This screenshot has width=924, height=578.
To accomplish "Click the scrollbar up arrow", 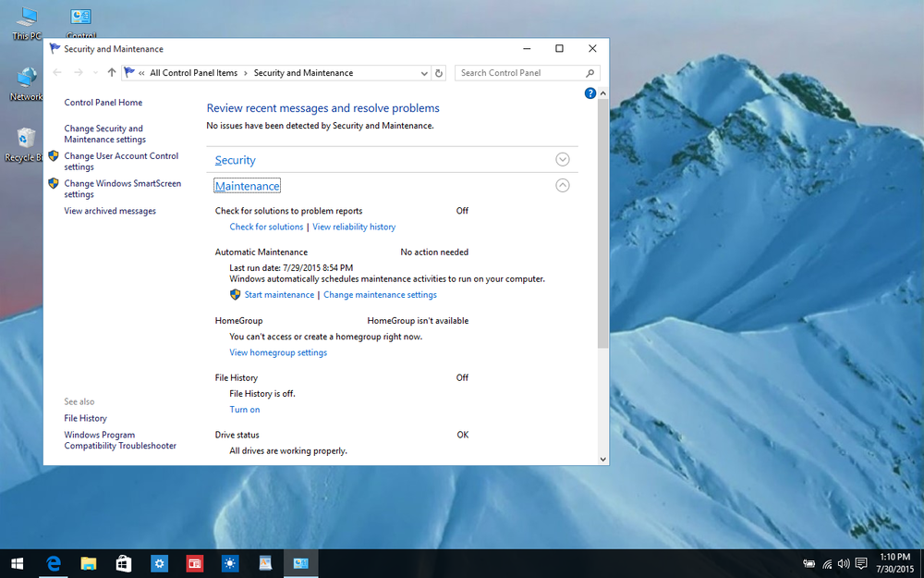I will pyautogui.click(x=602, y=93).
